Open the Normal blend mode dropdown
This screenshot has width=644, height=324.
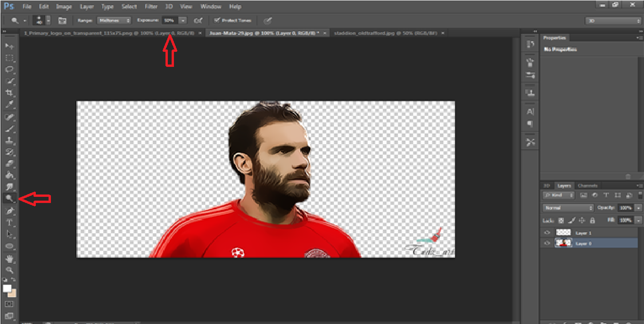point(568,208)
